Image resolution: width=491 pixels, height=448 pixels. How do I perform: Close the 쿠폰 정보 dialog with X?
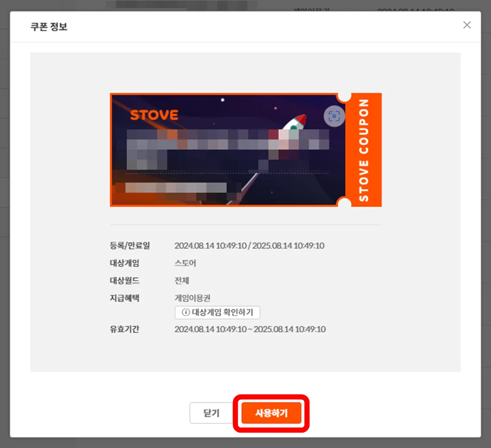point(467,25)
